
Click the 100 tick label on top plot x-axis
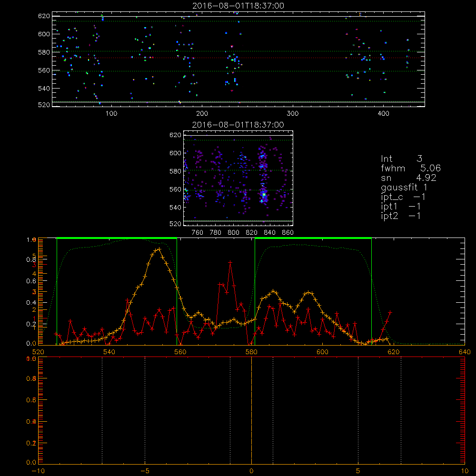coord(111,114)
